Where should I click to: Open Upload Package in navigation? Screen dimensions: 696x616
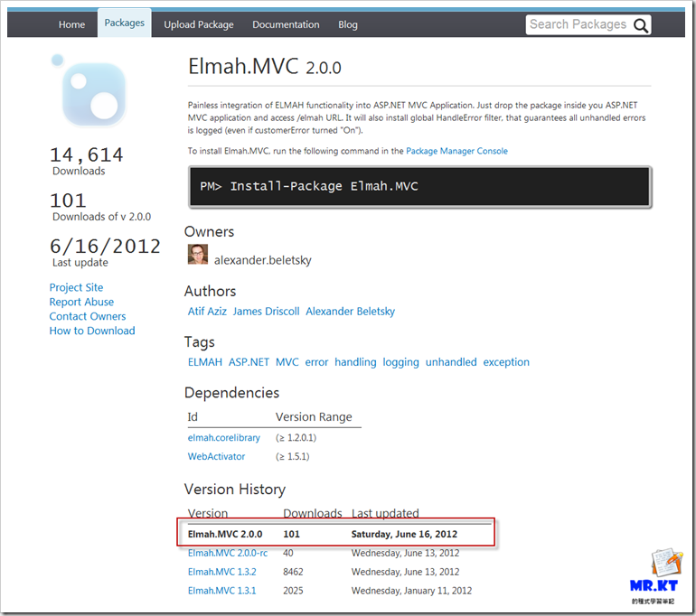[199, 24]
